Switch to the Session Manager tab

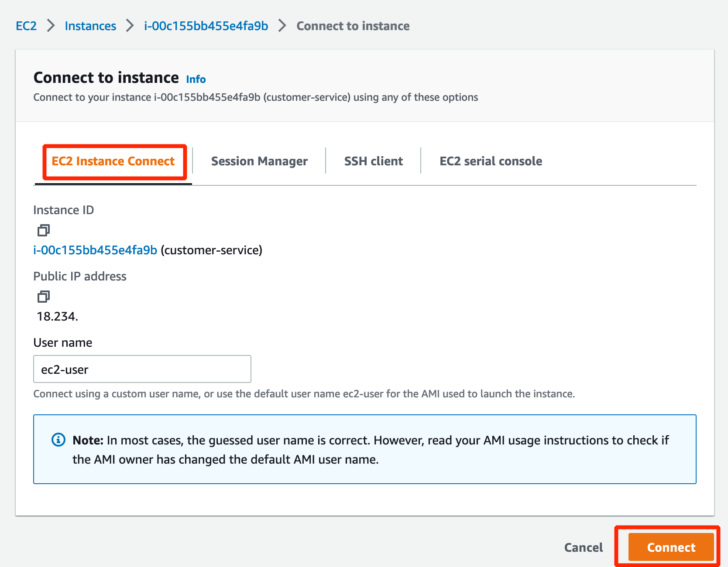point(259,161)
